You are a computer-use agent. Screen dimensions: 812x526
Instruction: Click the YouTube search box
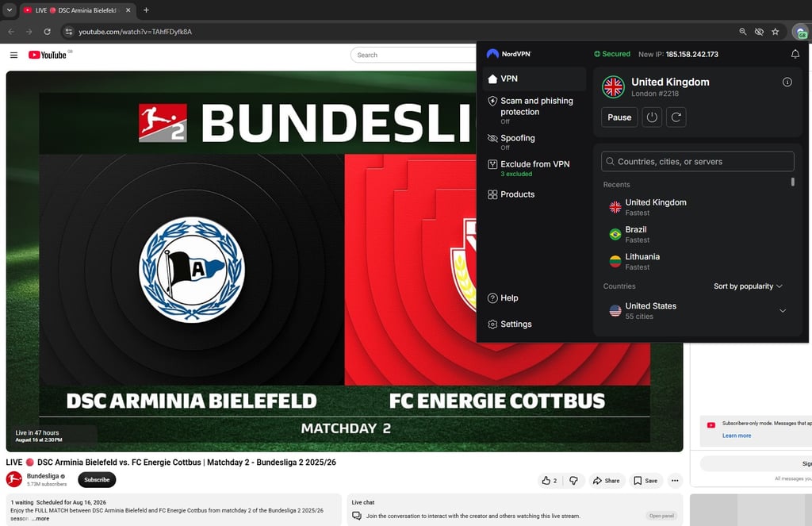click(x=413, y=55)
